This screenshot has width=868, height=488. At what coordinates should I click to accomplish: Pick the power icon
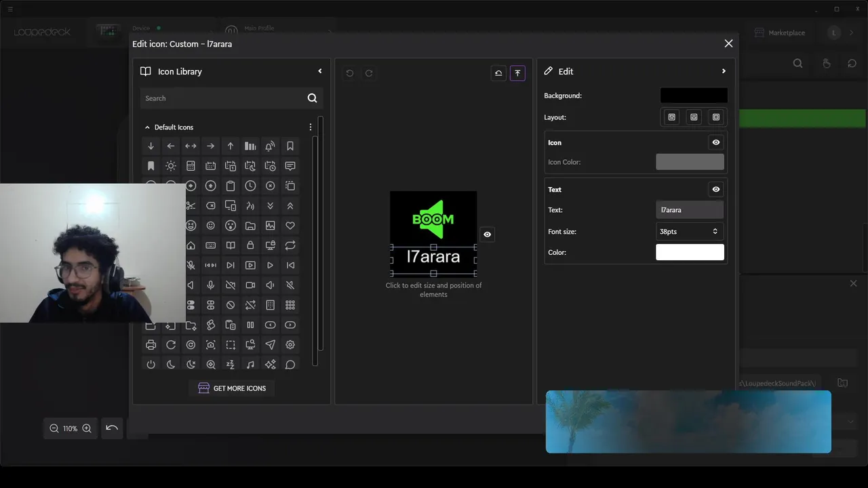pyautogui.click(x=151, y=365)
